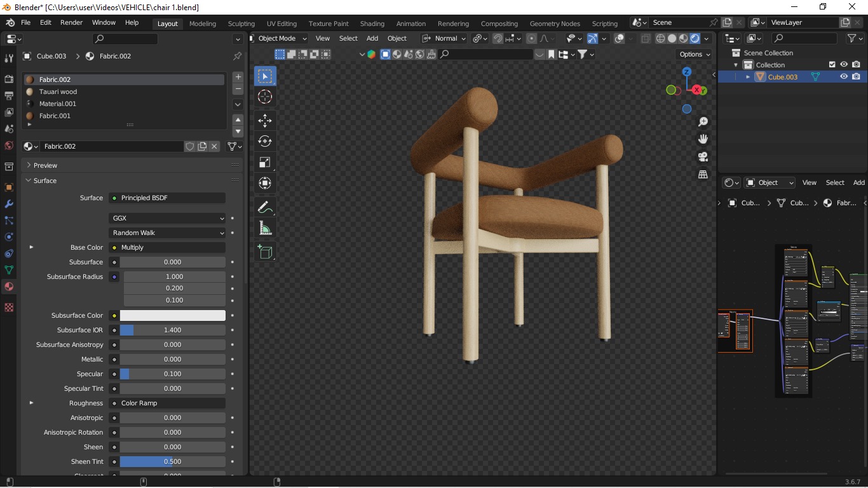Activate the Transform tool
The image size is (868, 488).
click(265, 183)
